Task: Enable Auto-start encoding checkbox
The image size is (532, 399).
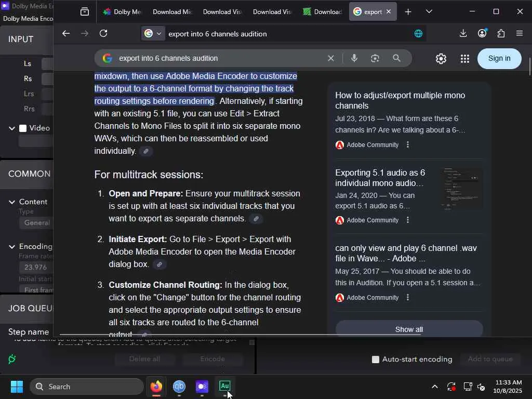Action: pos(375,360)
